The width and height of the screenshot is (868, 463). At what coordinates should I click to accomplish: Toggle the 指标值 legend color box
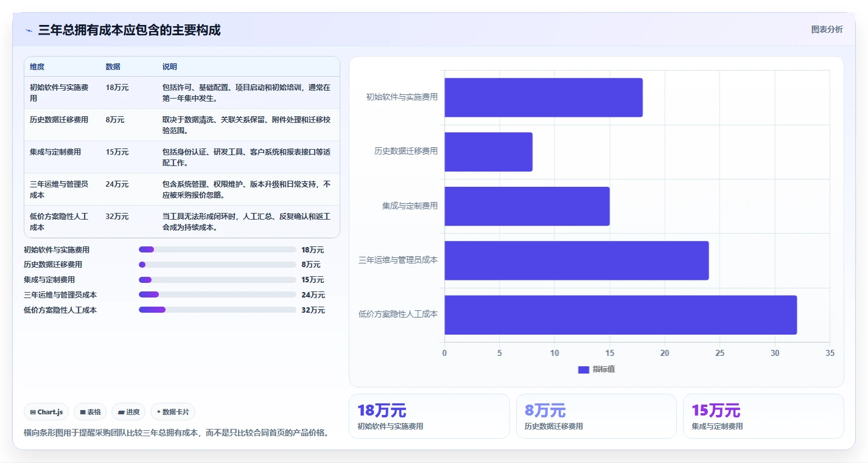[x=583, y=369]
